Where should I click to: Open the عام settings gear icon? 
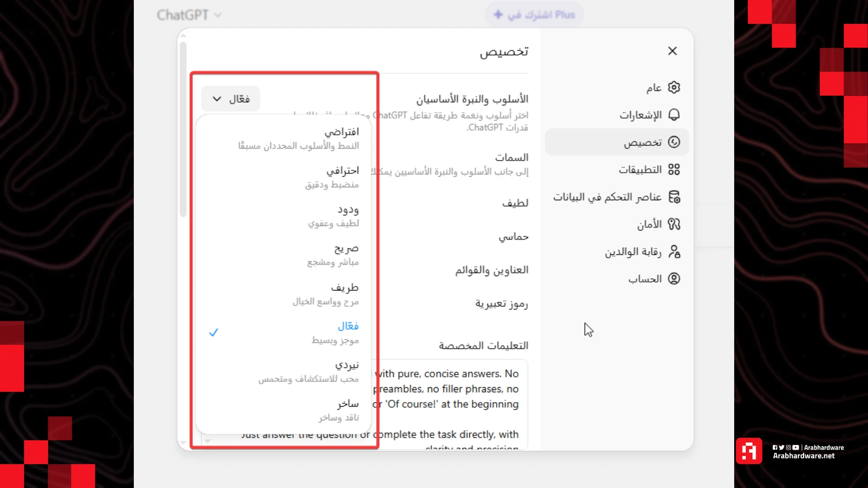pyautogui.click(x=675, y=88)
